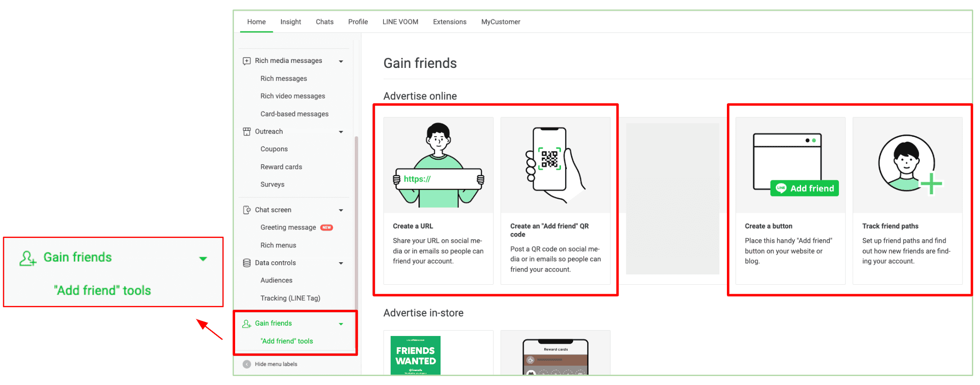
Task: Open the Create a button card title
Action: [x=768, y=226]
